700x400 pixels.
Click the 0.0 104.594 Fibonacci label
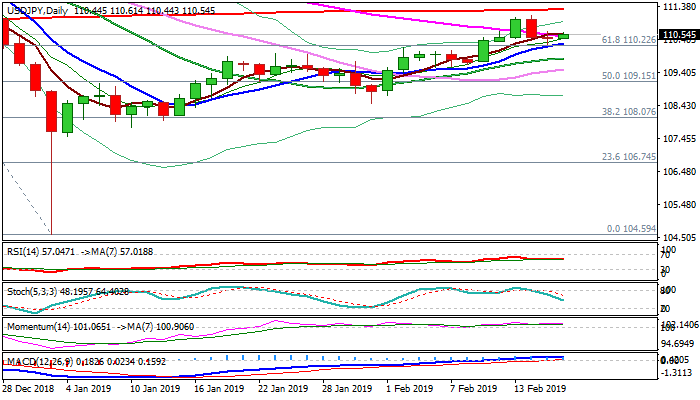point(634,228)
